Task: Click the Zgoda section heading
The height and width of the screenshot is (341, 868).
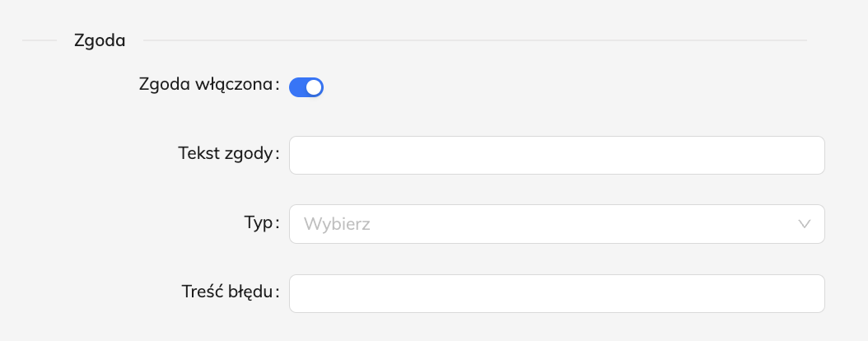Action: [x=100, y=40]
